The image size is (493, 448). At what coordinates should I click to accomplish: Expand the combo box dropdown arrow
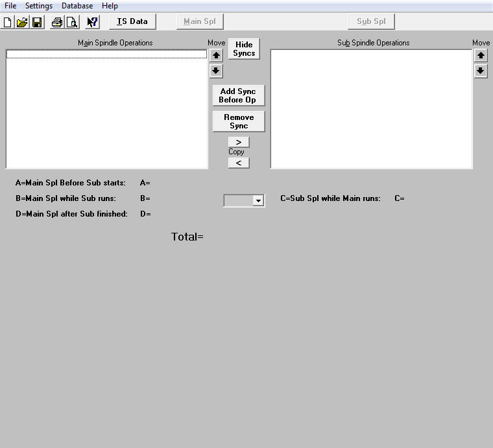(x=258, y=201)
